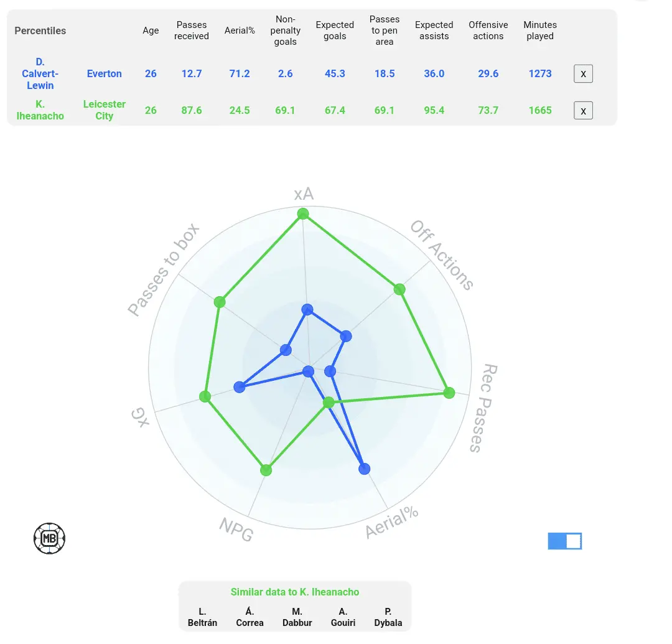Toggle the blue switch below the radar chart
This screenshot has width=672, height=644.
tap(564, 541)
